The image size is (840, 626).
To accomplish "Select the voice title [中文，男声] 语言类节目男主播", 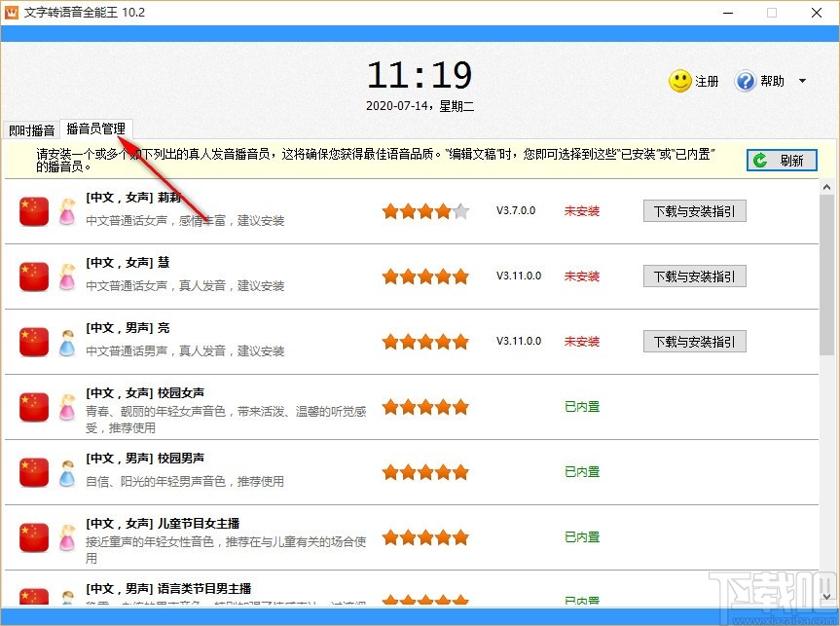I will (x=168, y=588).
